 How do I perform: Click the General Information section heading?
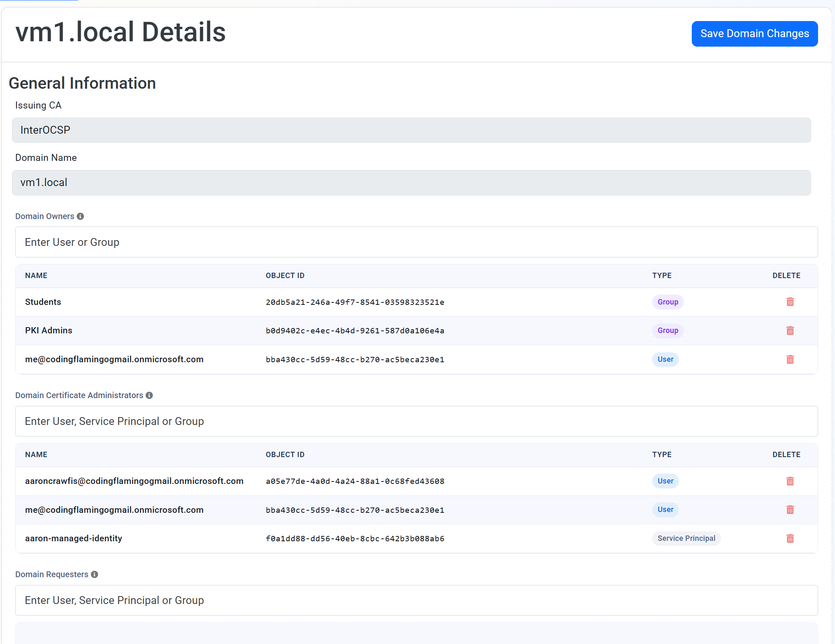82,83
